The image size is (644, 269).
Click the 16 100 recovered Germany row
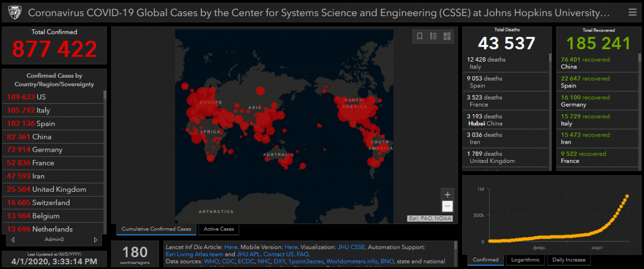point(597,101)
